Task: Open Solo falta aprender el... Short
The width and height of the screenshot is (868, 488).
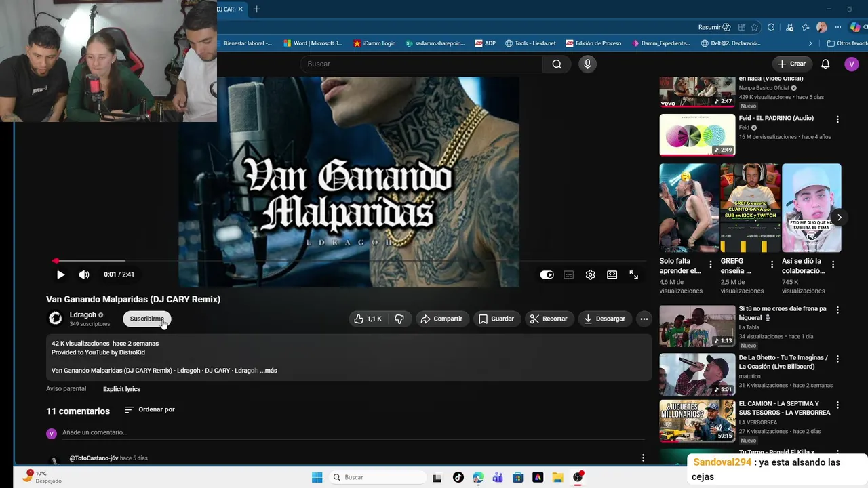Action: coord(689,208)
